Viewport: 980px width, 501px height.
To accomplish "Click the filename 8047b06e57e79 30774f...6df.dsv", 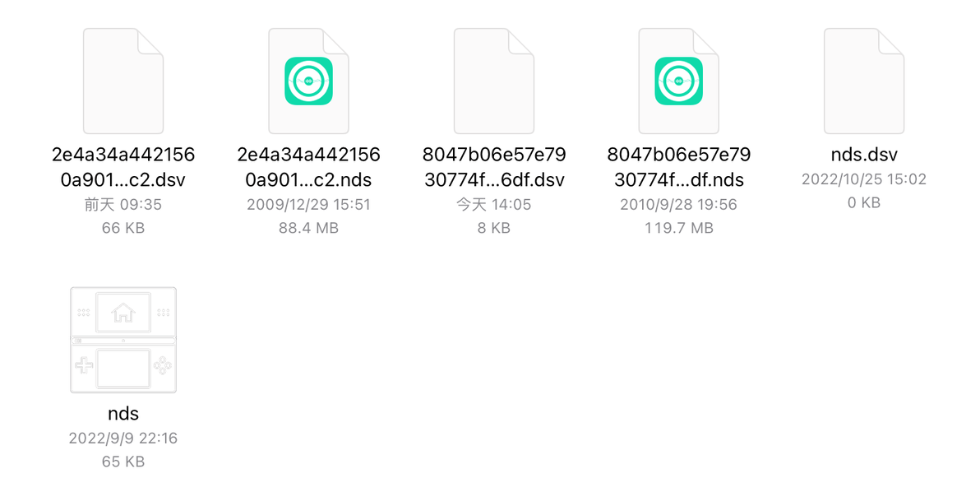I will (494, 167).
